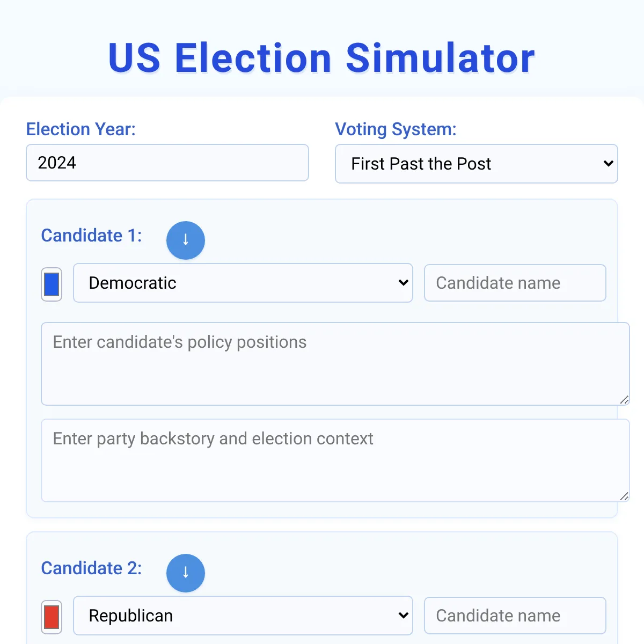Select First Past the Post option
644x644 pixels.
coord(477,164)
